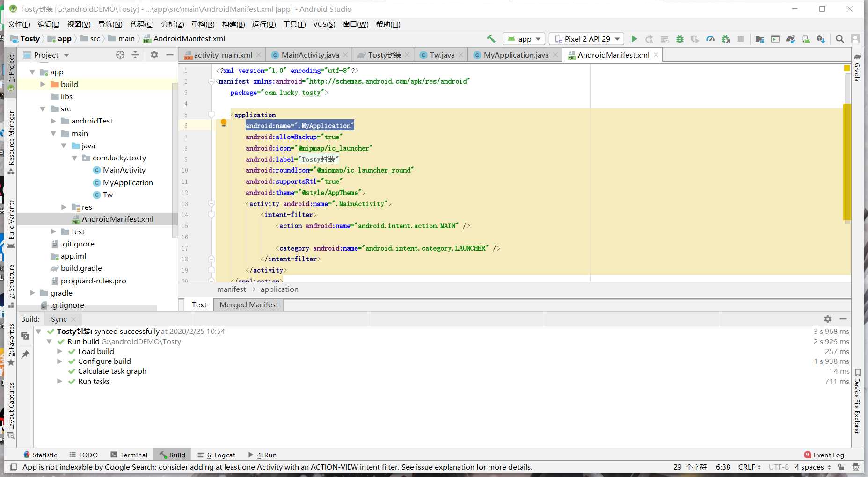Click the locate target icon in Project panel
868x477 pixels.
(120, 55)
